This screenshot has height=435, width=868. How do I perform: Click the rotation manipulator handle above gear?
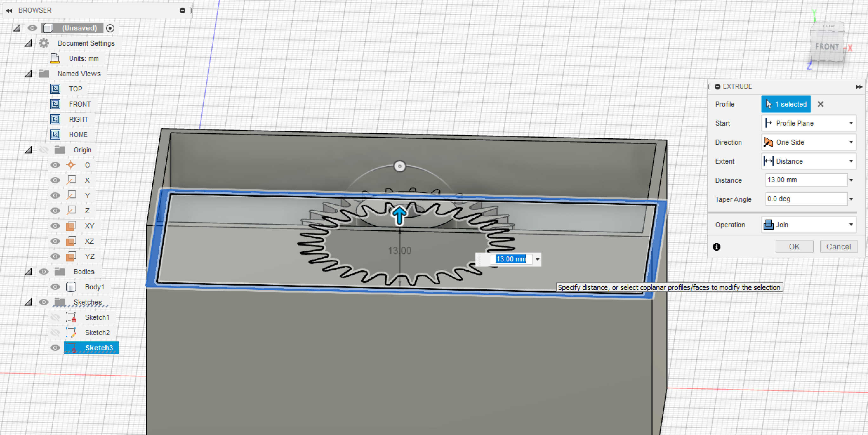coord(400,166)
